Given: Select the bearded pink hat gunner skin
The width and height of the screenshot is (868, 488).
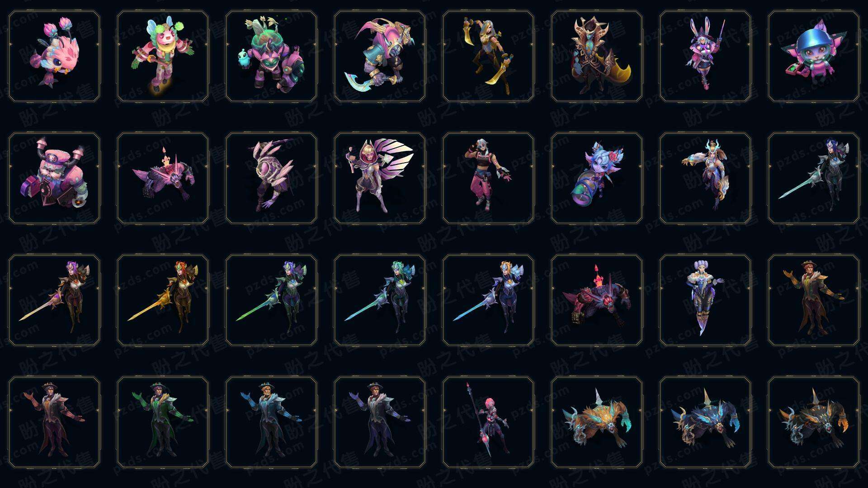Looking at the screenshot, I should (54, 178).
